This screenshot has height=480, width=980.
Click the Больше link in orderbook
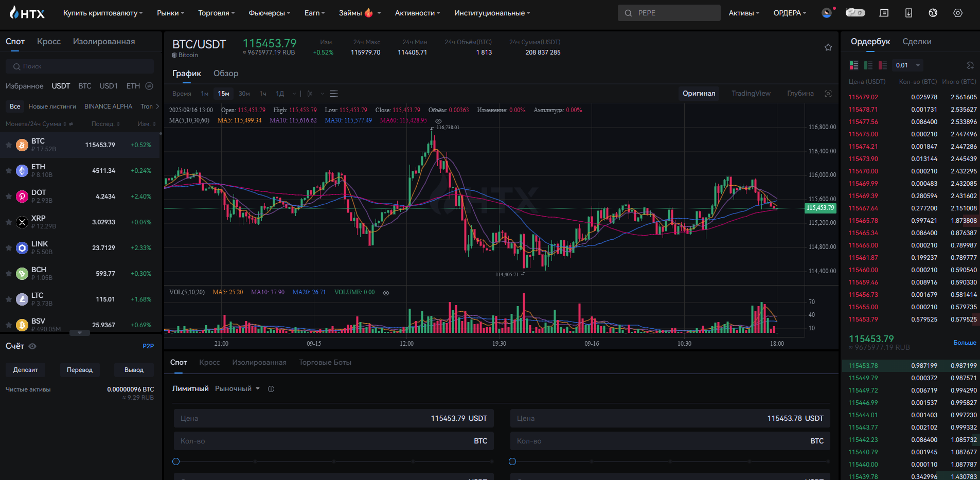tap(965, 343)
